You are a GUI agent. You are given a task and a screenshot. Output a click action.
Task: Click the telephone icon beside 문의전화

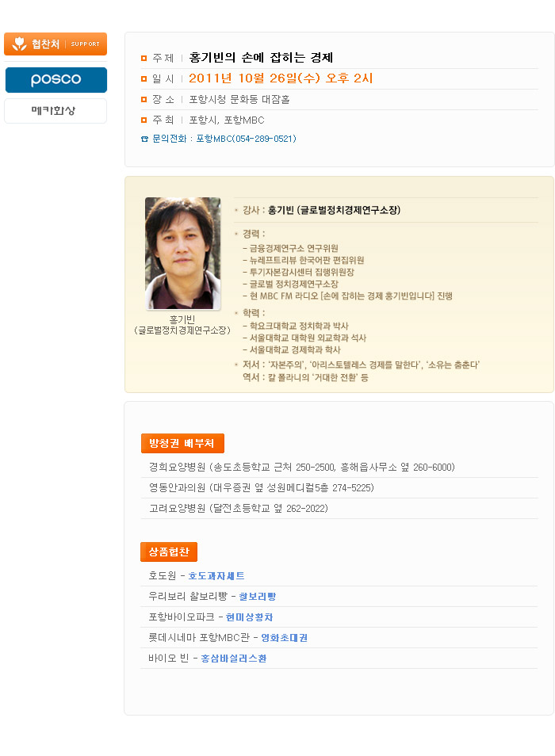[x=144, y=139]
